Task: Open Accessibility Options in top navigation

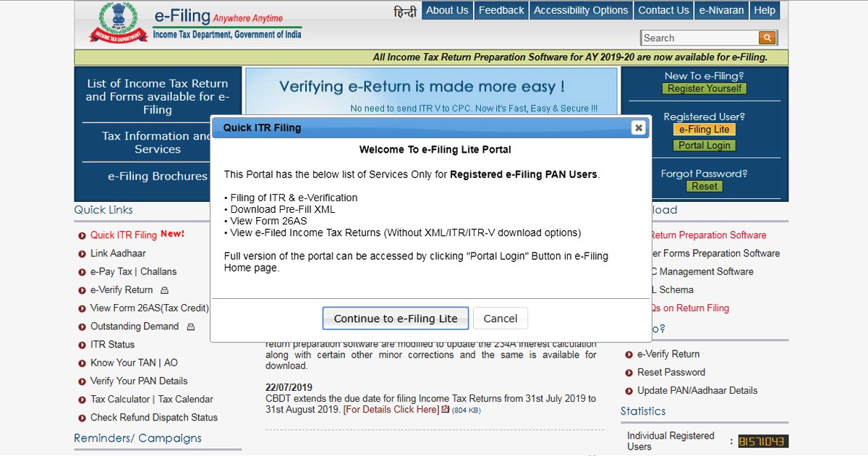Action: pyautogui.click(x=581, y=10)
